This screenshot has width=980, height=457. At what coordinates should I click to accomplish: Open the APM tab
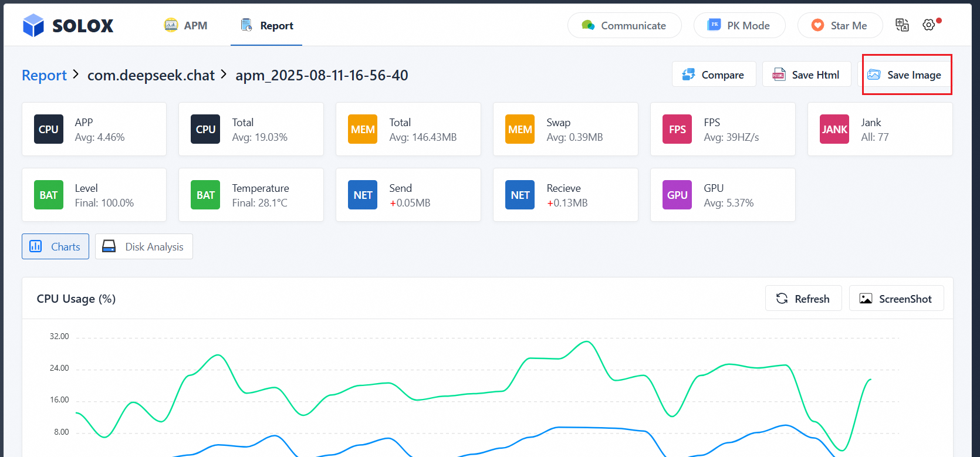coord(185,25)
